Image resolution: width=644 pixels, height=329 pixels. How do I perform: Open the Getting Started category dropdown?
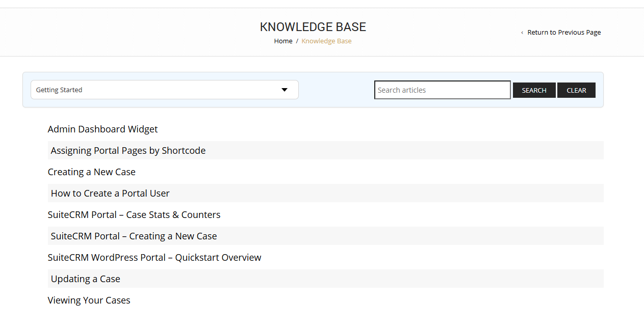[x=164, y=90]
